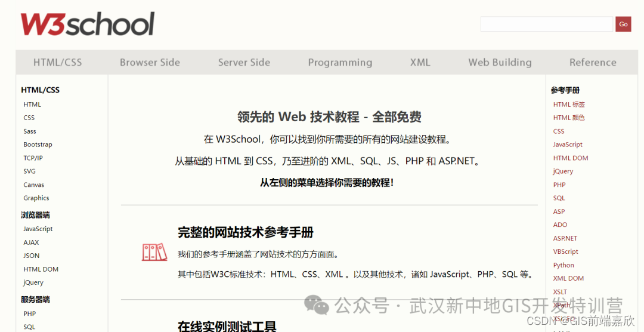644x332 pixels.
Task: Open PHP in left sidebar
Action: pos(30,313)
